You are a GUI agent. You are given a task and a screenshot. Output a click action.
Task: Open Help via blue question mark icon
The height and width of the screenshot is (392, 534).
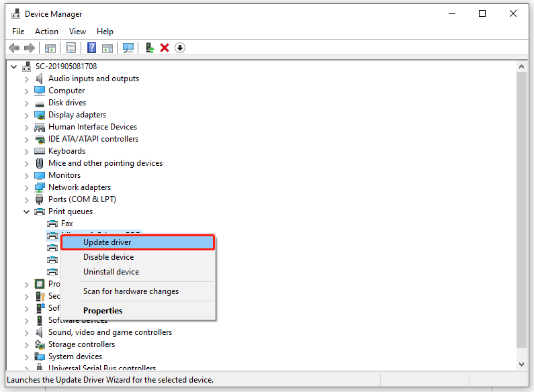click(x=91, y=48)
